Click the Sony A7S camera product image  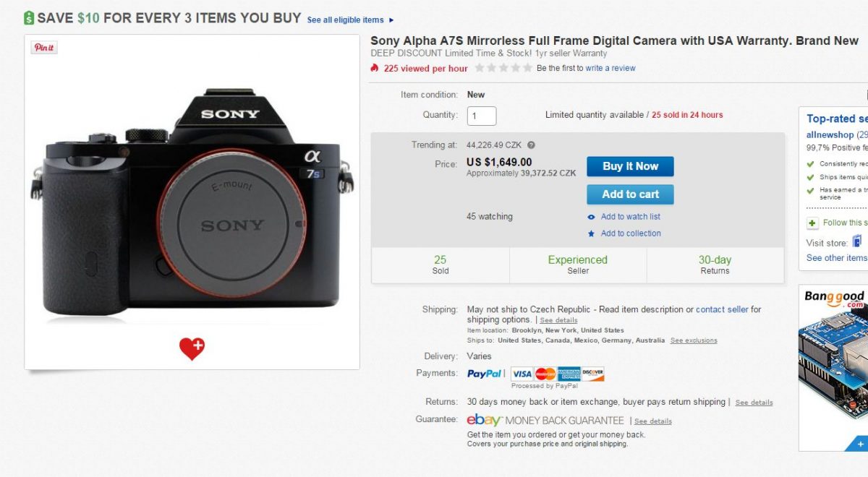click(x=192, y=202)
